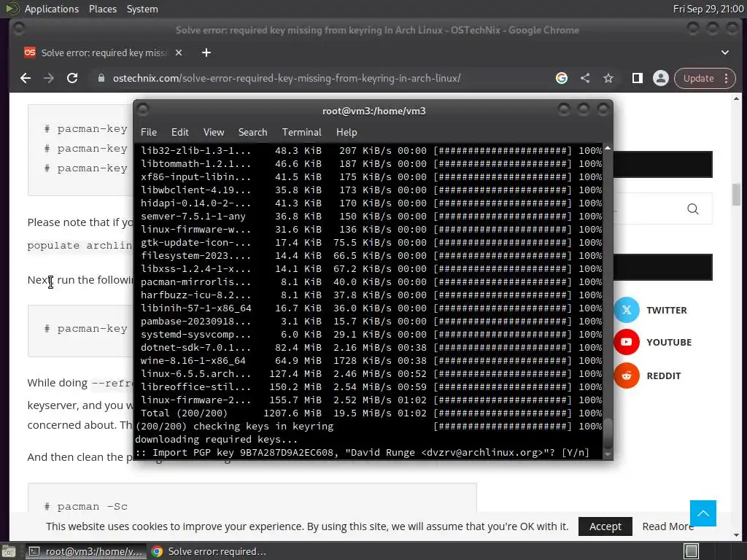The height and width of the screenshot is (560, 747).
Task: Open the terminal Search menu
Action: 252,132
